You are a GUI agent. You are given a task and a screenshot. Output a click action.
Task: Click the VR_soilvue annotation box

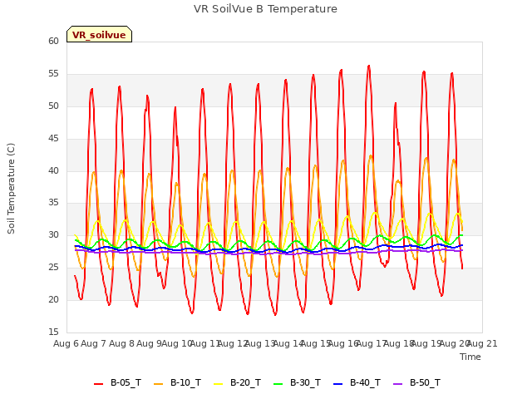click(x=99, y=34)
